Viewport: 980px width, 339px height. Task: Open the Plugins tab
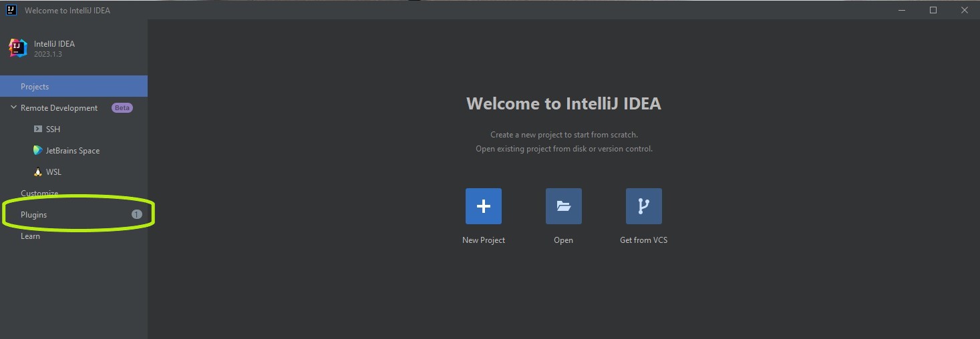[x=73, y=214]
